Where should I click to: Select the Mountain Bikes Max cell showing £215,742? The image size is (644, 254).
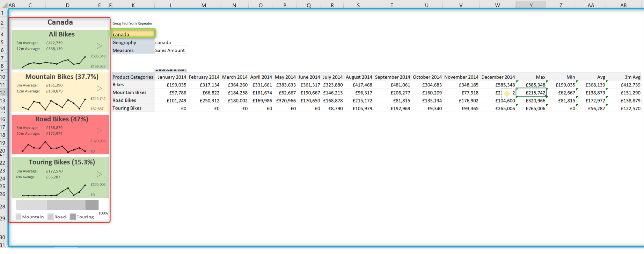click(x=531, y=93)
